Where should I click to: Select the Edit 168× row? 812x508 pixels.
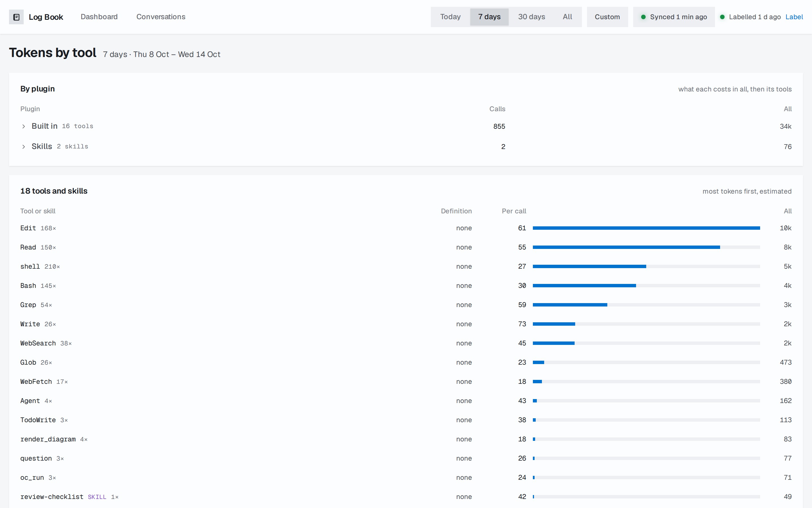(406, 228)
